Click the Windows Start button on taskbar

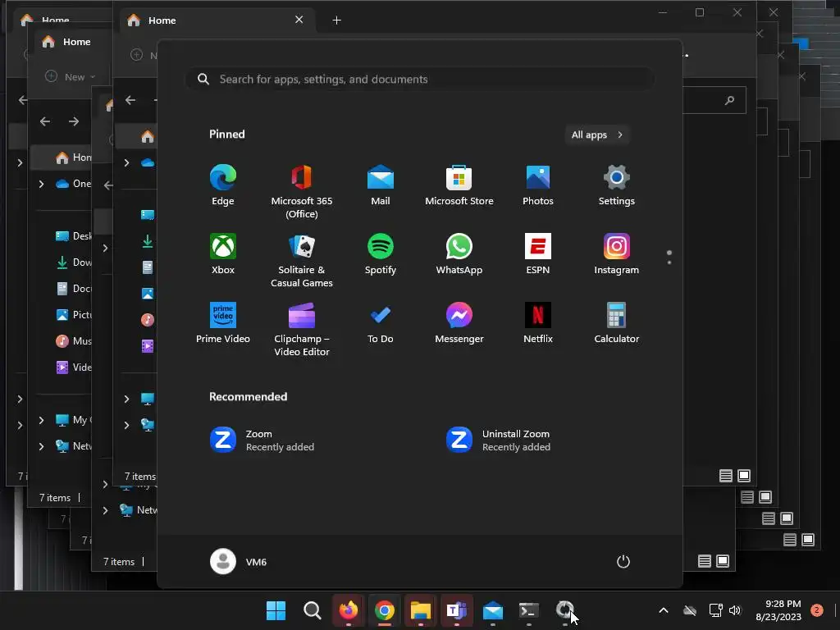[x=276, y=610]
